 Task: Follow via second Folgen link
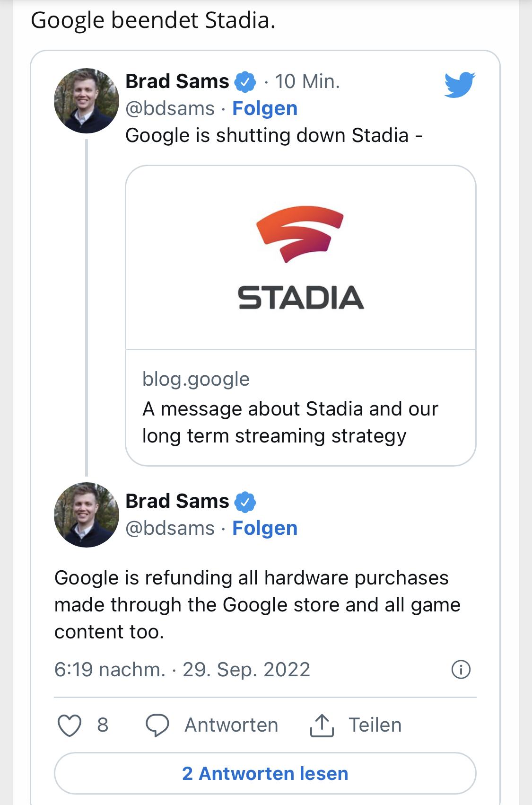(265, 528)
